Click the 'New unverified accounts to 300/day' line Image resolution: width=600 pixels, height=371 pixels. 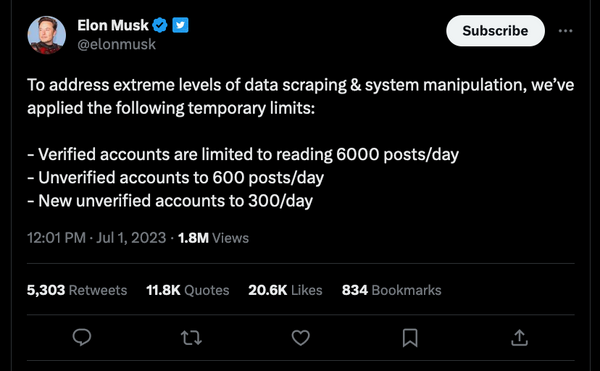(170, 201)
